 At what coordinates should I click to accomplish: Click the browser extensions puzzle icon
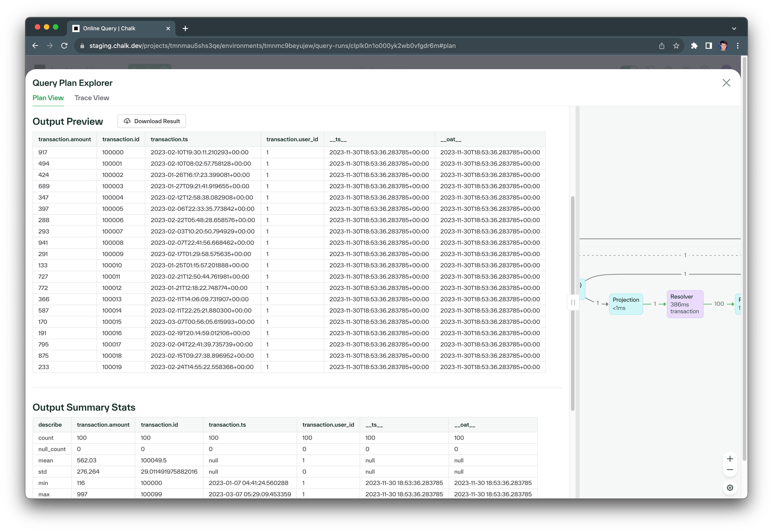pos(694,46)
